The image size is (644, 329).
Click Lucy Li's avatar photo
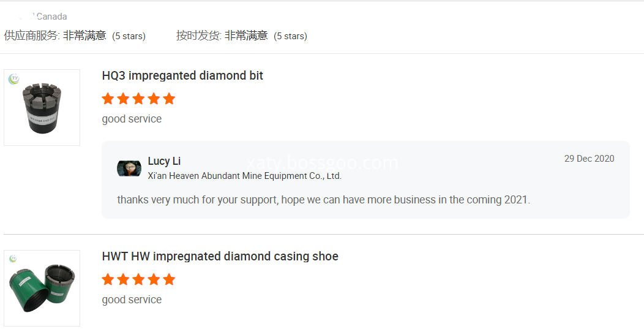[x=129, y=168]
